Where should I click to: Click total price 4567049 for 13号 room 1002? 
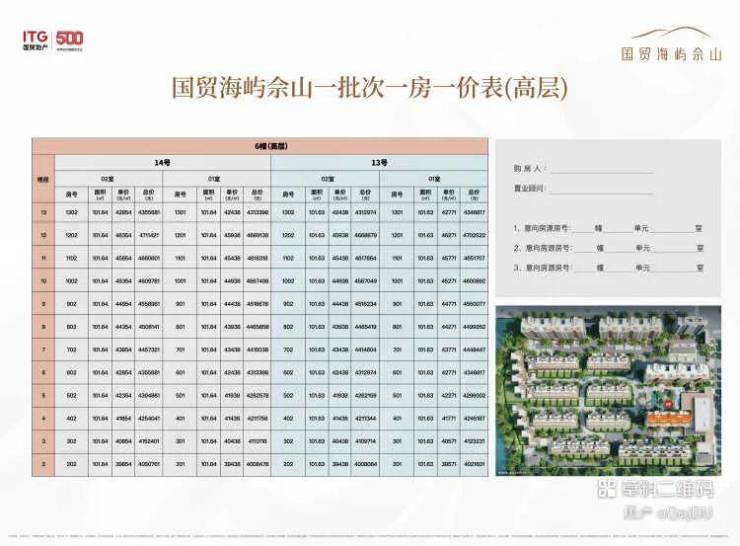tap(366, 281)
